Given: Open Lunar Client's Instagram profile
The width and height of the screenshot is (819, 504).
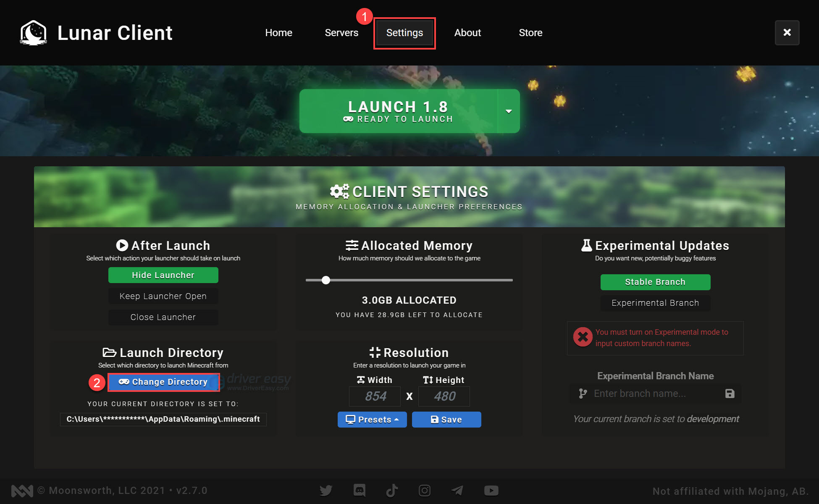Looking at the screenshot, I should pos(425,490).
